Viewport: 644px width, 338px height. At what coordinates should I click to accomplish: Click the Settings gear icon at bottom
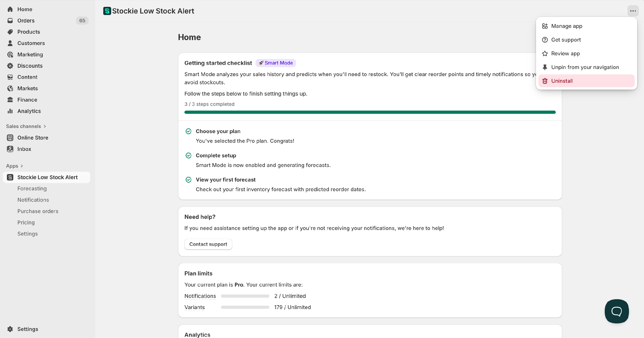10,329
